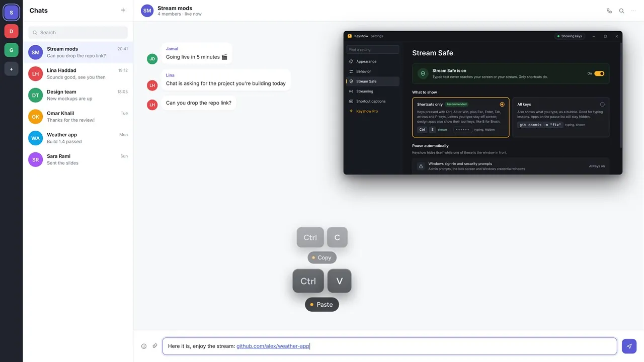The image size is (644, 362).
Task: Switch to the S workspace in the rail
Action: click(11, 12)
